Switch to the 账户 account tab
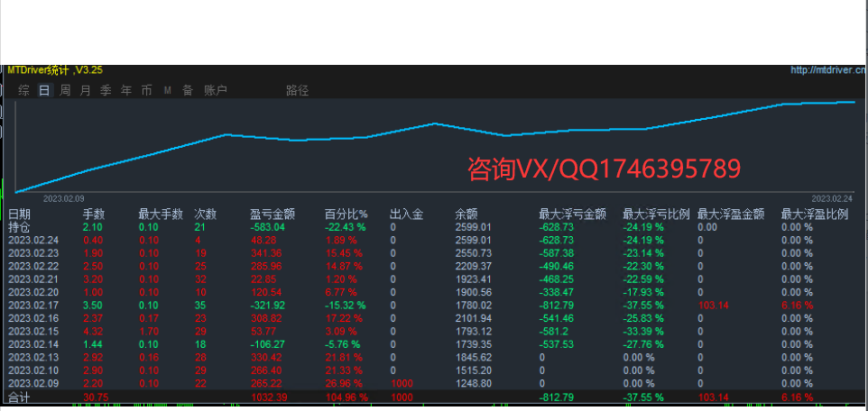The width and height of the screenshot is (868, 411). (x=216, y=91)
